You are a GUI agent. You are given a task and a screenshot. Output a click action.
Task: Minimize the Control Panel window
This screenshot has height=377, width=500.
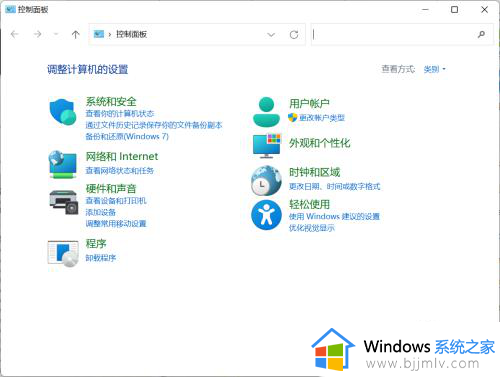[425, 10]
